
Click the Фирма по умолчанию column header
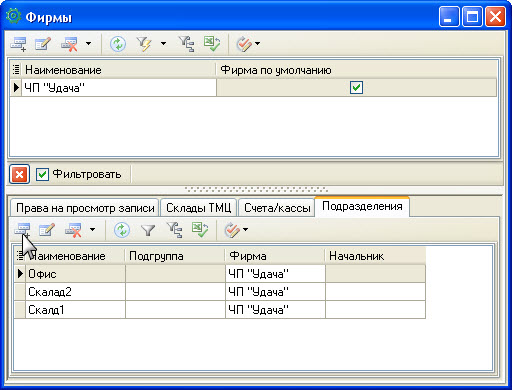click(356, 70)
